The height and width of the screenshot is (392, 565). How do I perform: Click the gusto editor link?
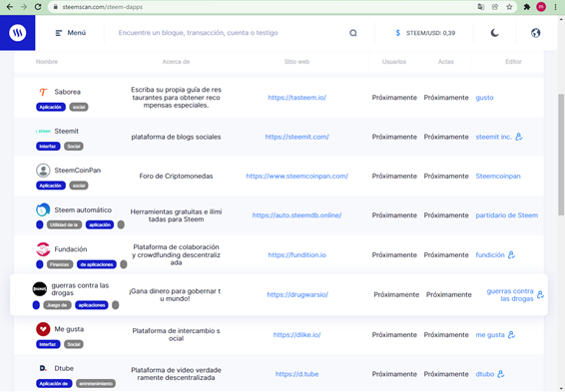click(x=484, y=98)
